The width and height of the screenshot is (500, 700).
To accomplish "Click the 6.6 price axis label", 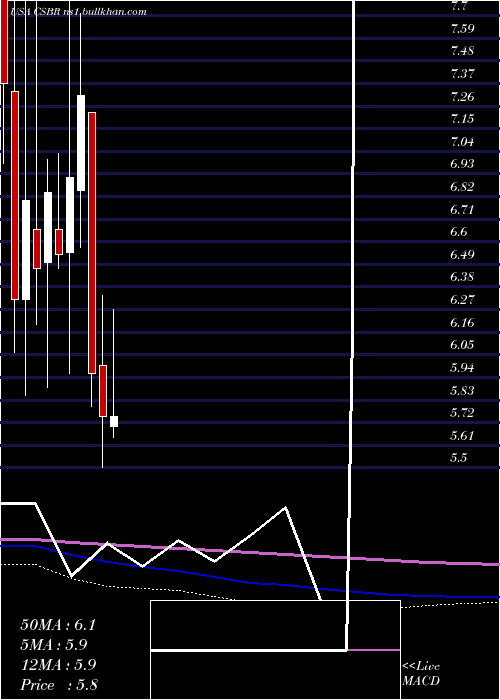I will click(x=459, y=232).
